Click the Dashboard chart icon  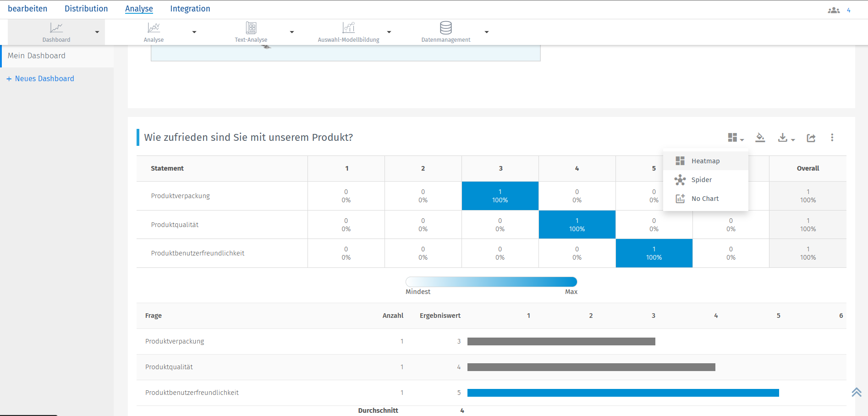click(56, 28)
